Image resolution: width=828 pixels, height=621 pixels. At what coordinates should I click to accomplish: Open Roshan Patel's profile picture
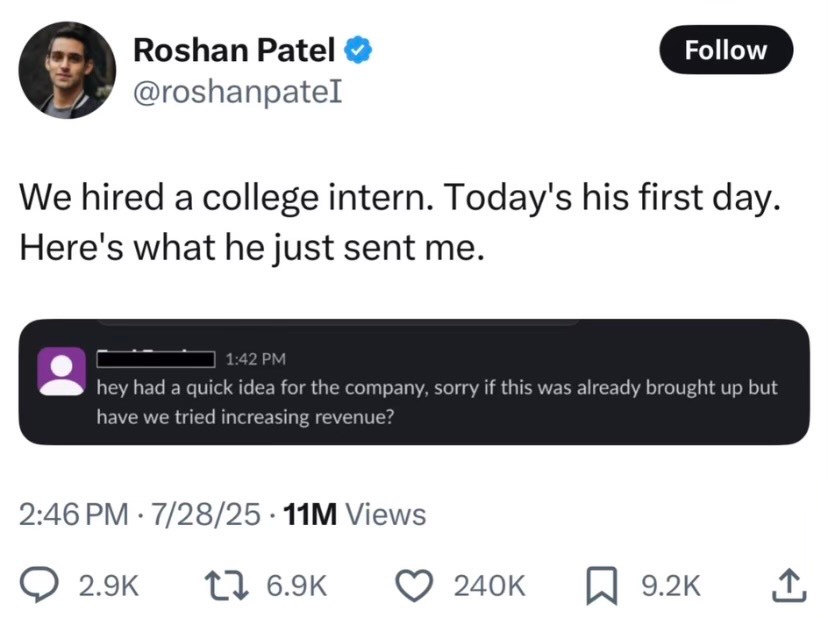click(x=68, y=70)
